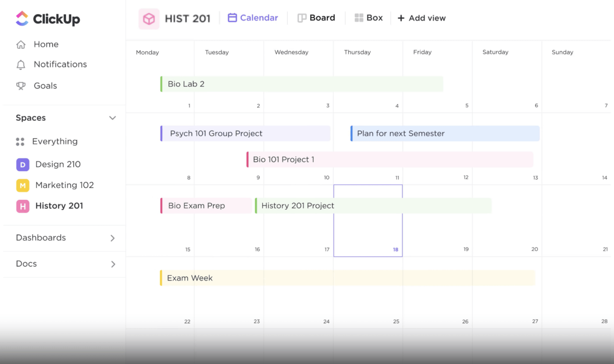The height and width of the screenshot is (364, 614).
Task: Click date number 25
Action: pyautogui.click(x=396, y=321)
